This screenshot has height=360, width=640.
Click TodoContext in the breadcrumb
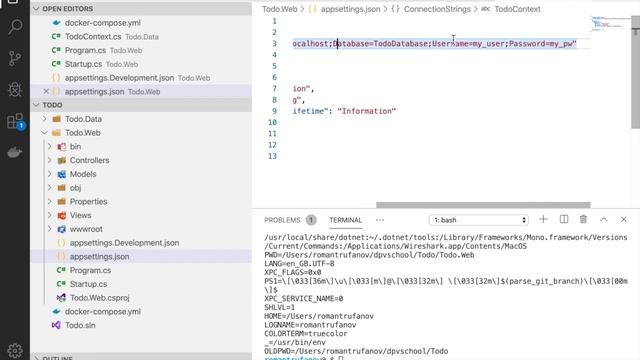point(517,9)
